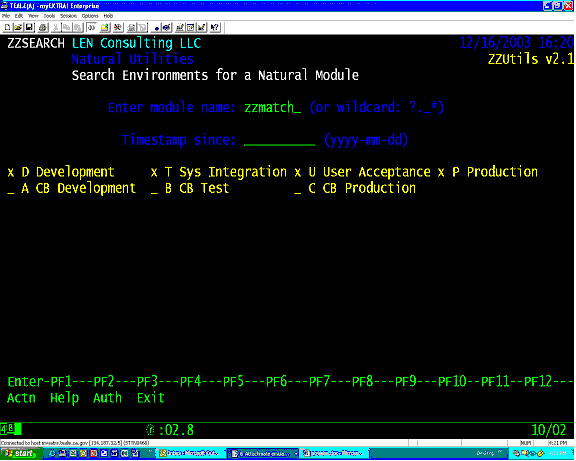Select the A CB Development mark field
The image size is (576, 461).
click(x=11, y=189)
